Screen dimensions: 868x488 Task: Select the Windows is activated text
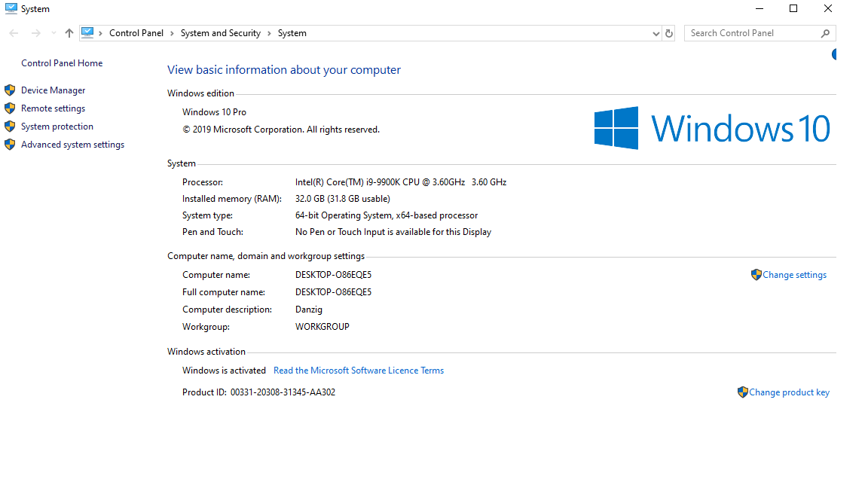point(225,371)
